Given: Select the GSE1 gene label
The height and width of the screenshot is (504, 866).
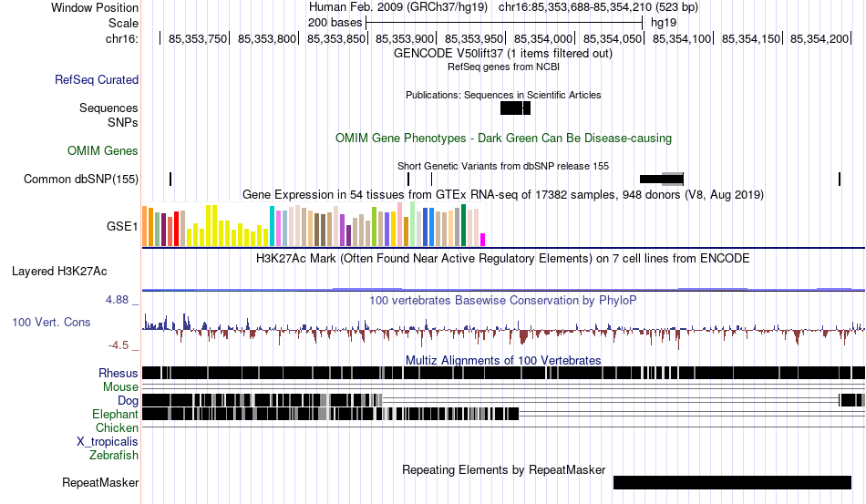Looking at the screenshot, I should point(122,226).
